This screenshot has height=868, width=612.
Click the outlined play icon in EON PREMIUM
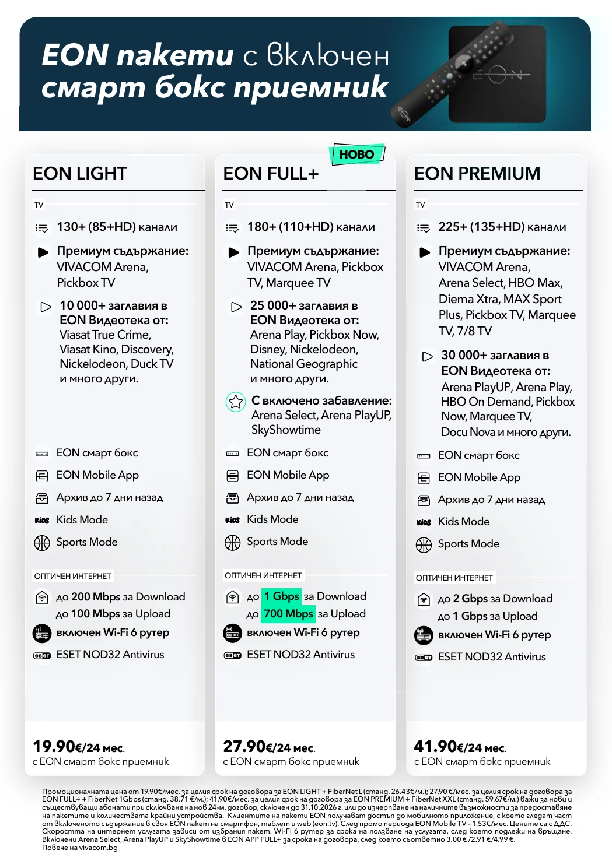tap(428, 356)
